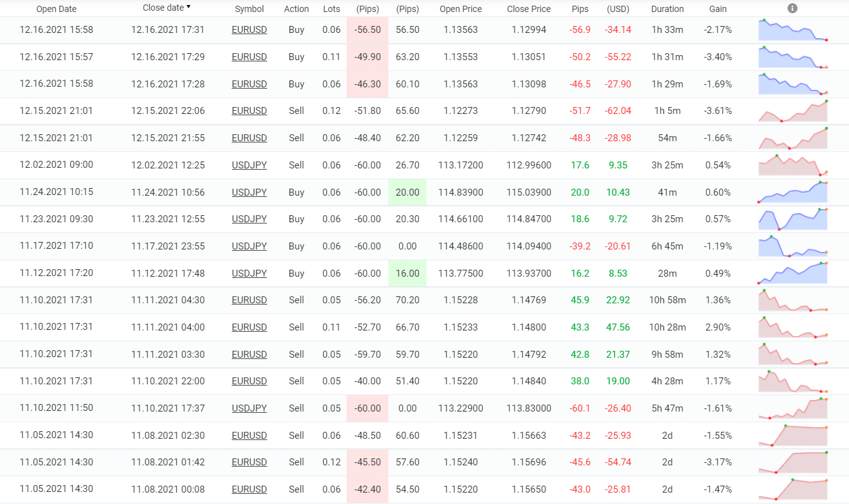Screen dimensions: 849x504
Task: Click the Gain column header
Action: click(x=718, y=9)
